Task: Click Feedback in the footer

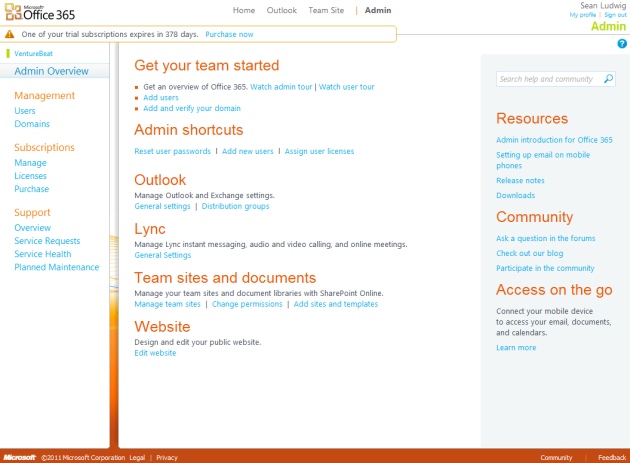Action: 612,457
